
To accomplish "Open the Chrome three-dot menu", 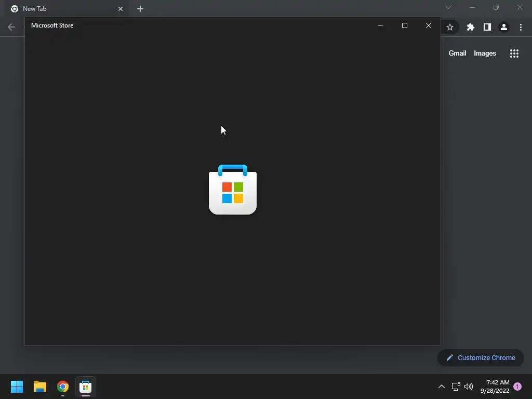I will (x=521, y=27).
